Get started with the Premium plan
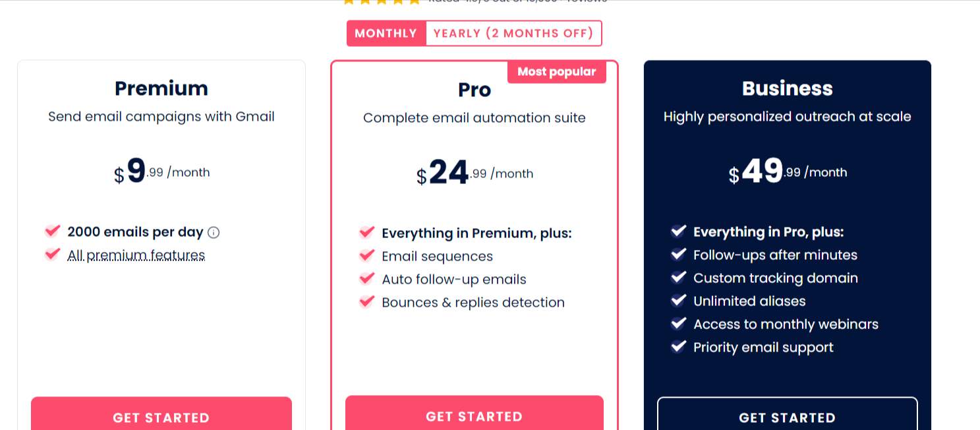980x430 pixels. [x=161, y=414]
